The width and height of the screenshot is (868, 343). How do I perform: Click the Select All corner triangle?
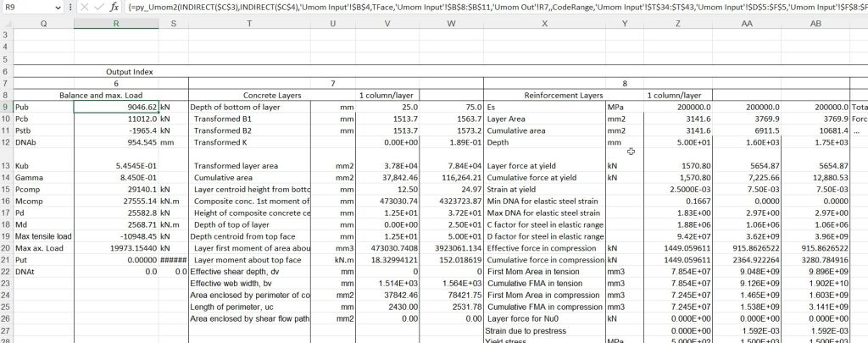(6, 23)
